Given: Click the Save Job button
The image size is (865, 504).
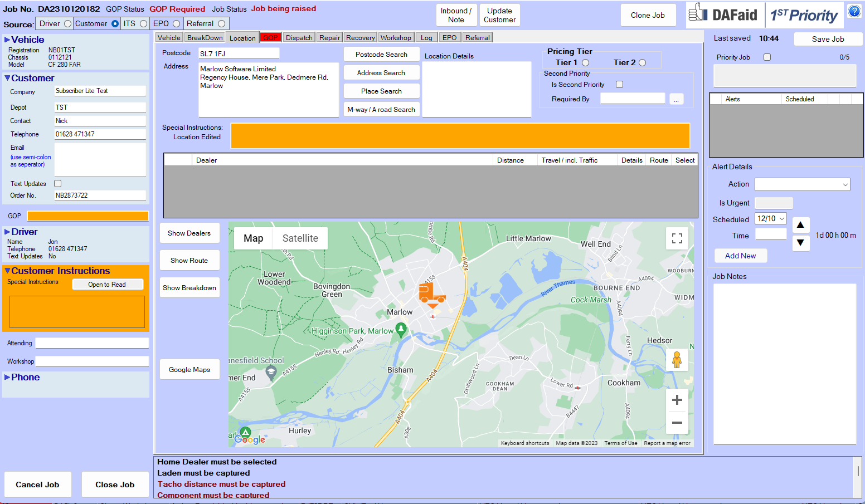Looking at the screenshot, I should pyautogui.click(x=828, y=39).
